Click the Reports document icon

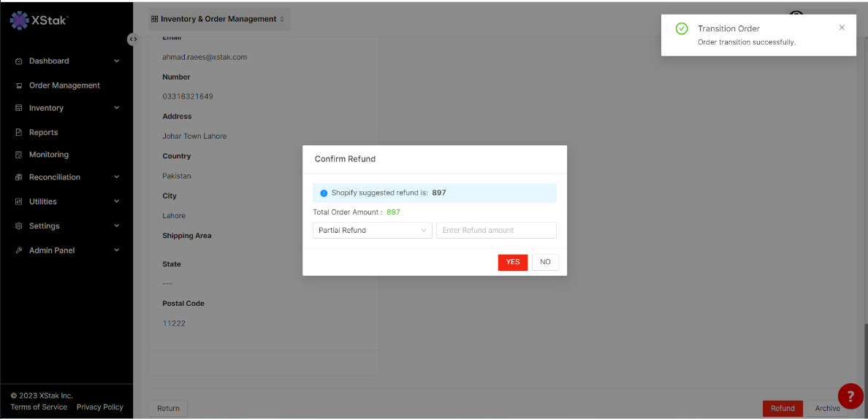[19, 133]
